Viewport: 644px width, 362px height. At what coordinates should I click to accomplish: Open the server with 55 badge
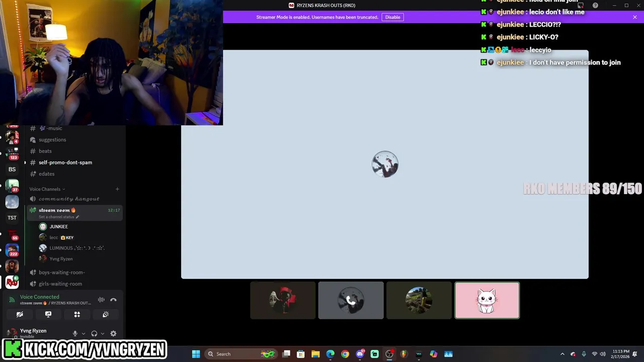tap(12, 234)
